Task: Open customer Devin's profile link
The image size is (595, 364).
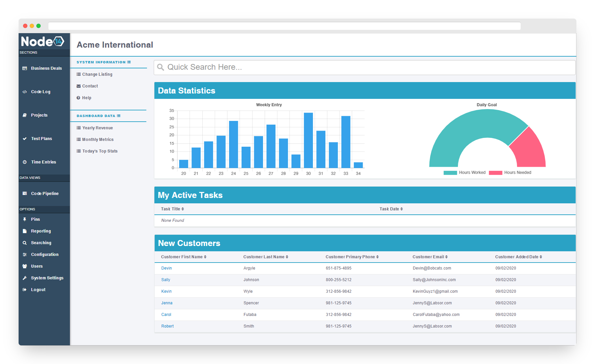Action: [x=166, y=268]
